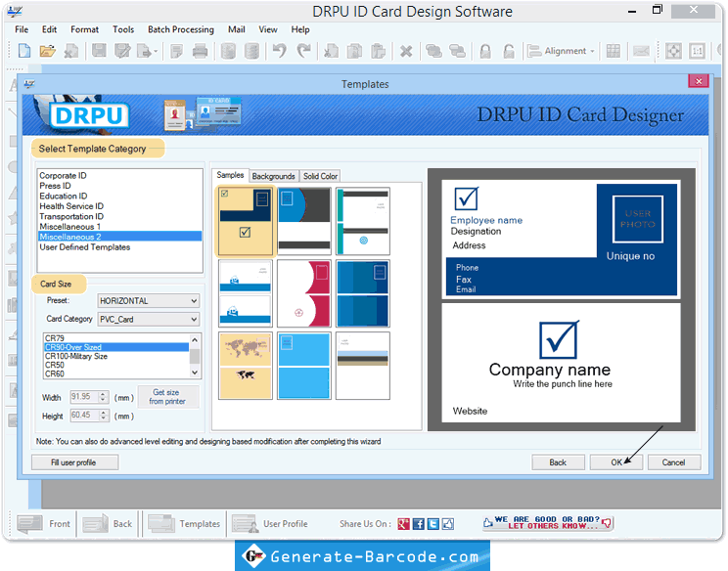The width and height of the screenshot is (728, 571).
Task: Click the 1:1 actual size icon
Action: [698, 51]
